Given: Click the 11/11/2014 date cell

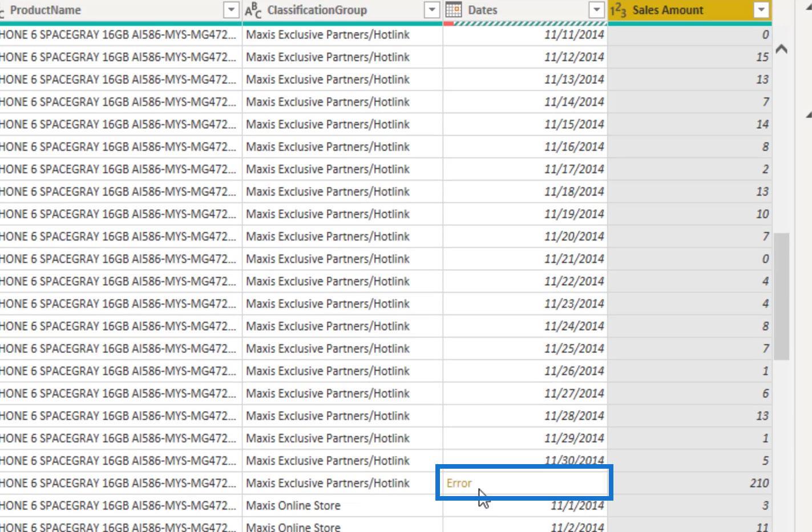Looking at the screenshot, I should (525, 34).
